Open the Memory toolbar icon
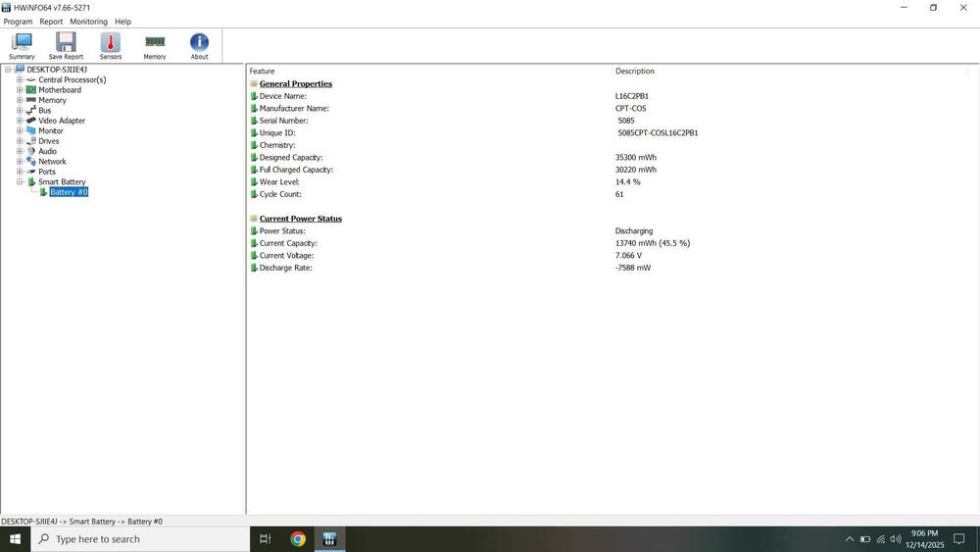Image resolution: width=980 pixels, height=552 pixels. pyautogui.click(x=155, y=46)
